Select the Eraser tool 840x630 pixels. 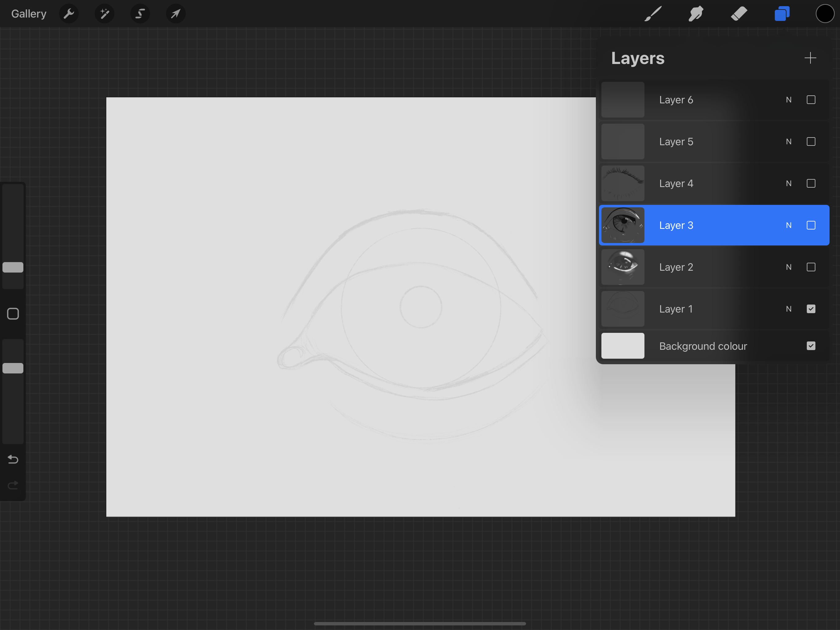tap(739, 14)
